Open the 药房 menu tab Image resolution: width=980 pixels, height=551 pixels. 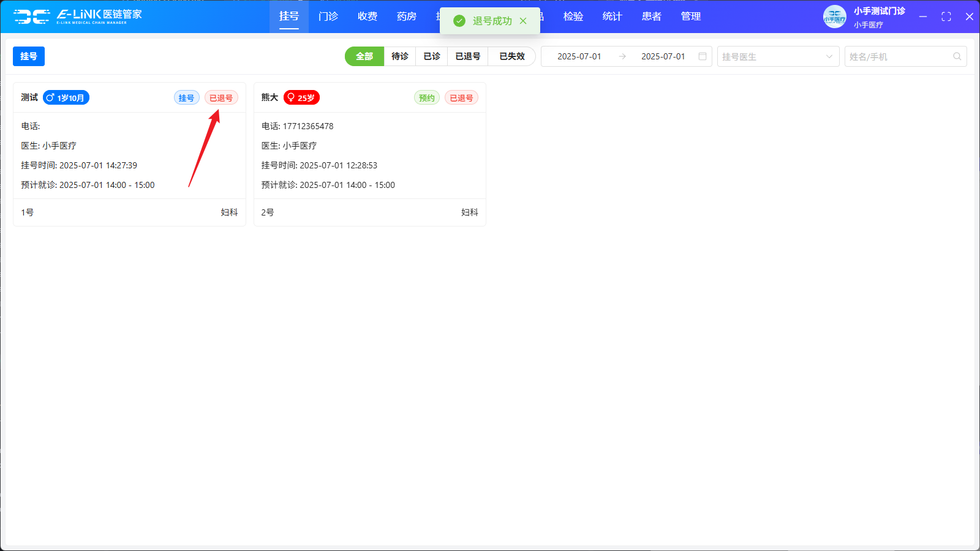[407, 17]
